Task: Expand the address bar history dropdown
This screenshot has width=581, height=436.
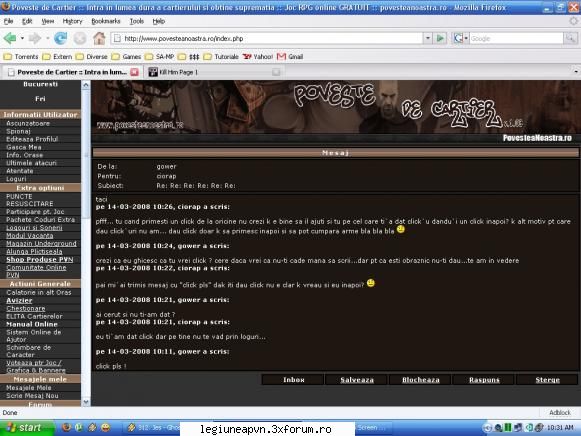Action: coord(428,38)
